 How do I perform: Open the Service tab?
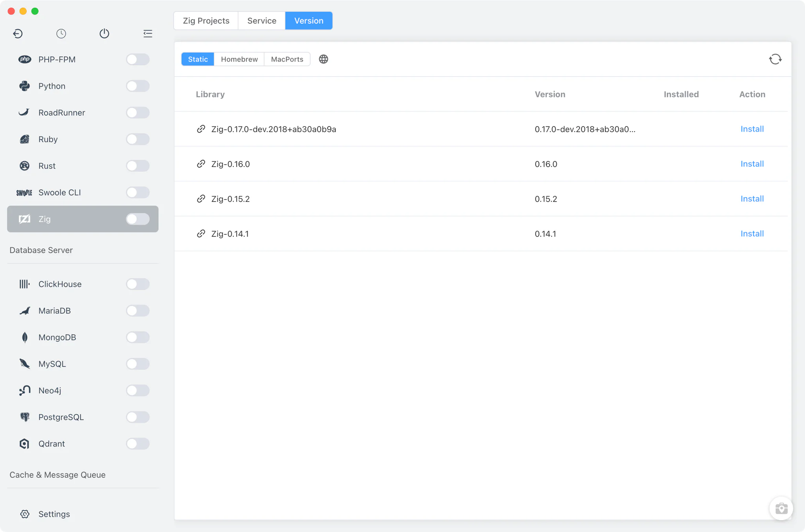262,20
